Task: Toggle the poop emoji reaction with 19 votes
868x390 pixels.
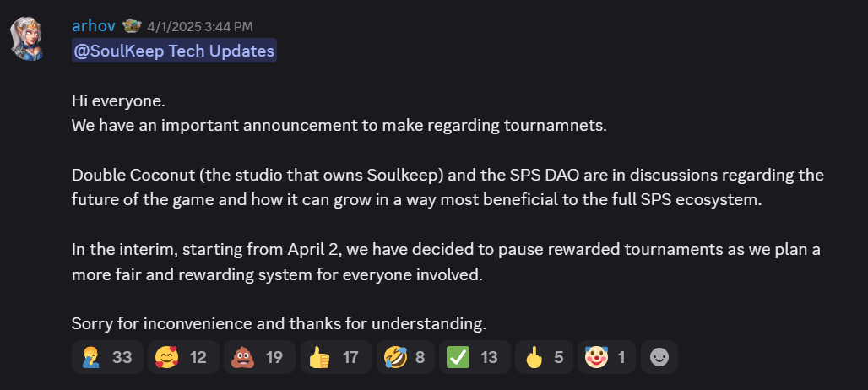Action: 258,357
